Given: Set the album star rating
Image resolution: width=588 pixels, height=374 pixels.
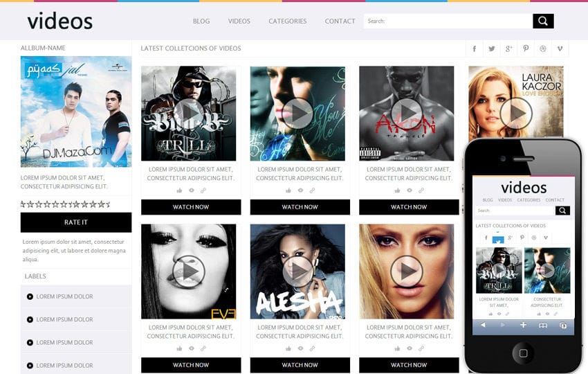Looking at the screenshot, I should point(65,204).
